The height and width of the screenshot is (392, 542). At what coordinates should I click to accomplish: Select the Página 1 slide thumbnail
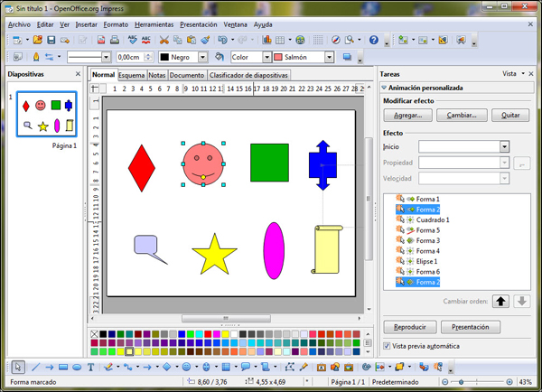click(x=47, y=114)
